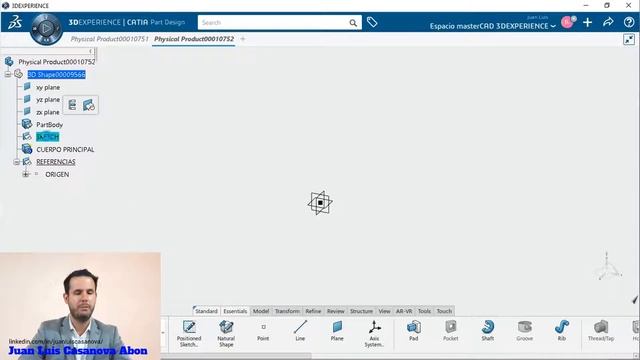Select xy plane in tree

[48, 87]
